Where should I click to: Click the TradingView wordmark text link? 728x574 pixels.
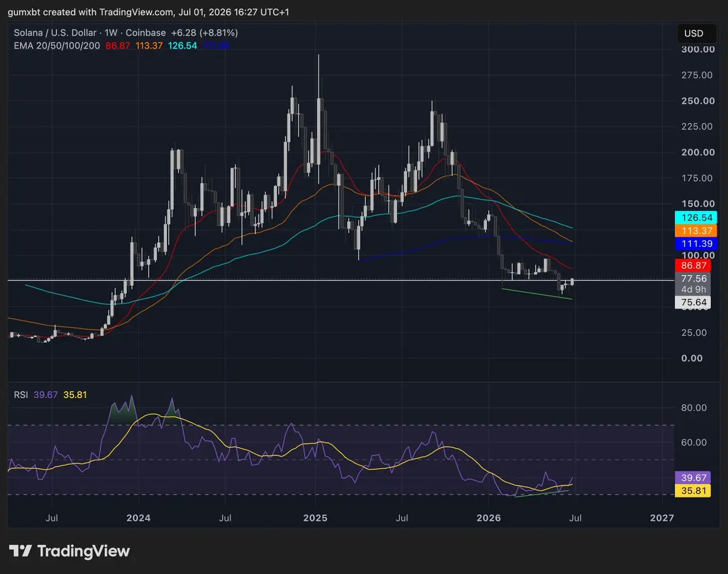click(84, 551)
